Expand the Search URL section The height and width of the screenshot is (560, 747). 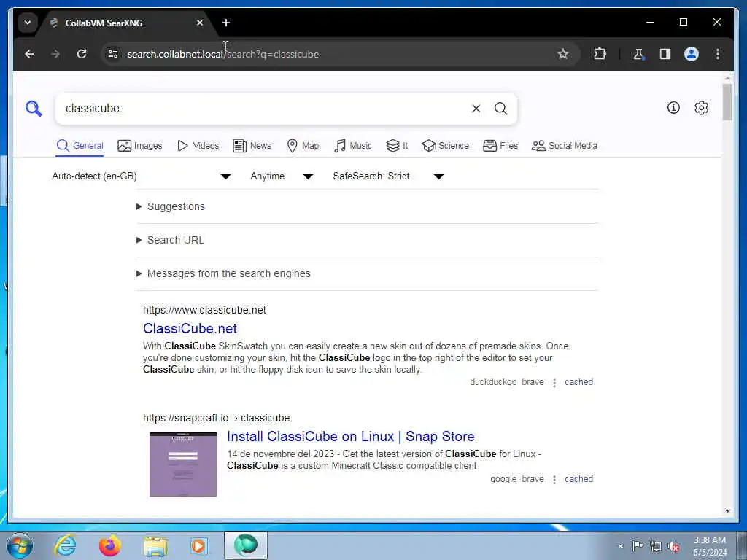170,240
